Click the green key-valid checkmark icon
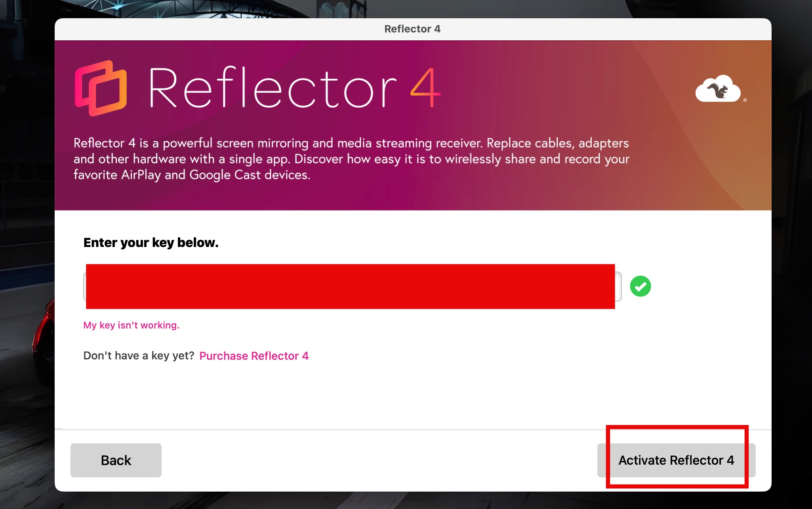The image size is (812, 509). pos(640,286)
